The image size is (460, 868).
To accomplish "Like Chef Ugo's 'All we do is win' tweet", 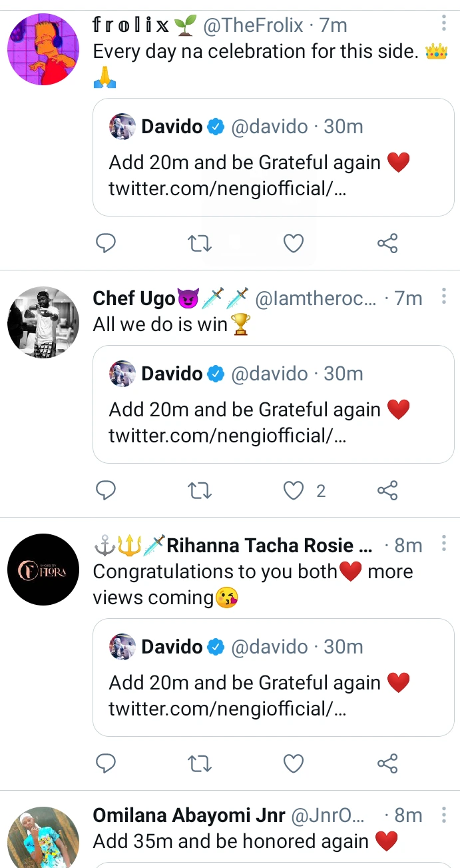I will (x=294, y=491).
